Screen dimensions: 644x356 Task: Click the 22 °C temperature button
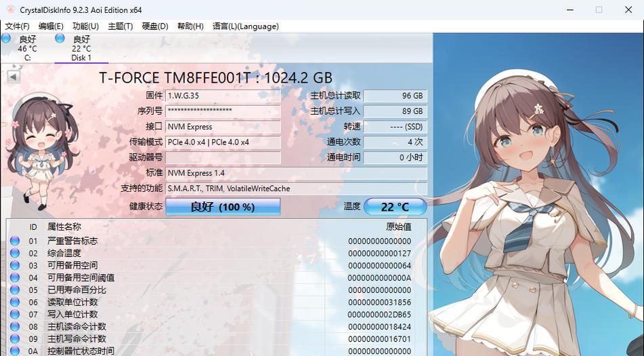point(395,207)
